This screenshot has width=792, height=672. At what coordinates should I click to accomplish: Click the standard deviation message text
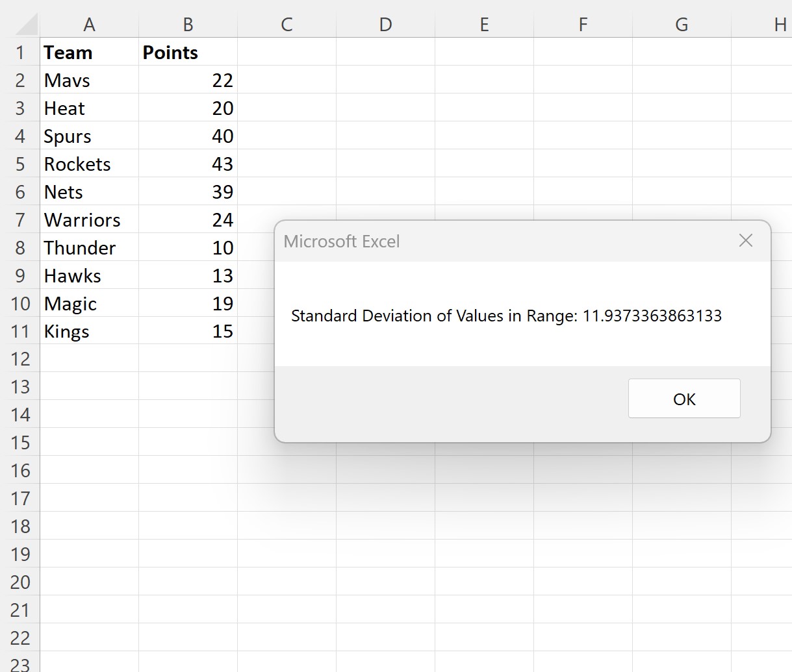(x=506, y=316)
